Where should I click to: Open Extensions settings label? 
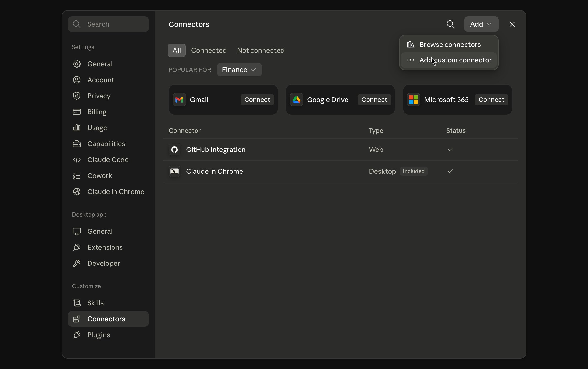pos(105,248)
